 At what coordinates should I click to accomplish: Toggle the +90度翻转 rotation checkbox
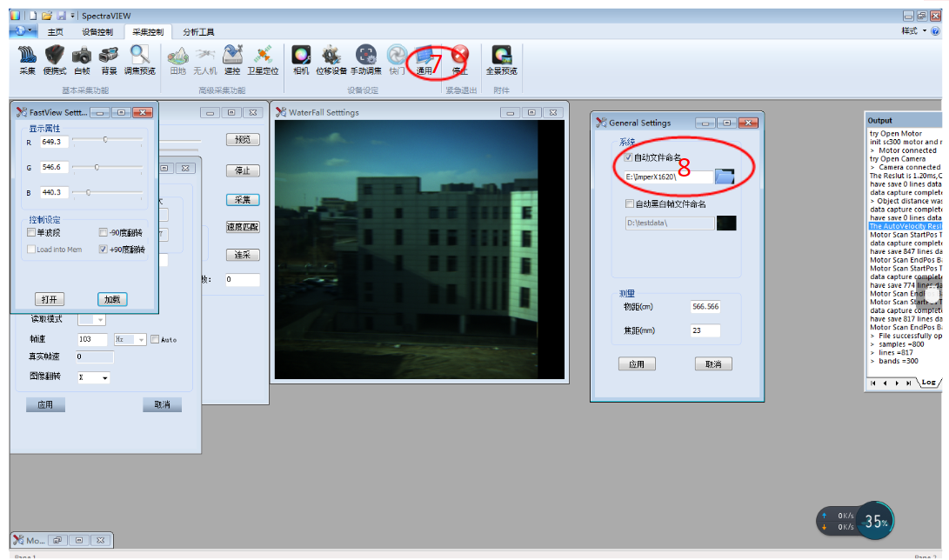(x=104, y=250)
